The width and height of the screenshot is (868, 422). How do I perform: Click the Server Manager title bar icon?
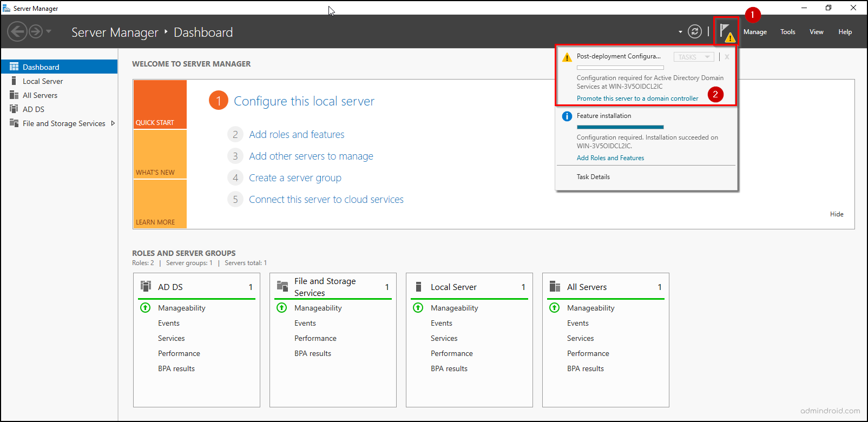pyautogui.click(x=6, y=8)
